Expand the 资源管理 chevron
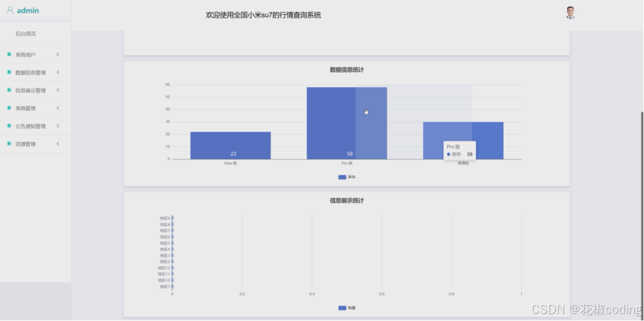The width and height of the screenshot is (644, 321). tap(58, 144)
